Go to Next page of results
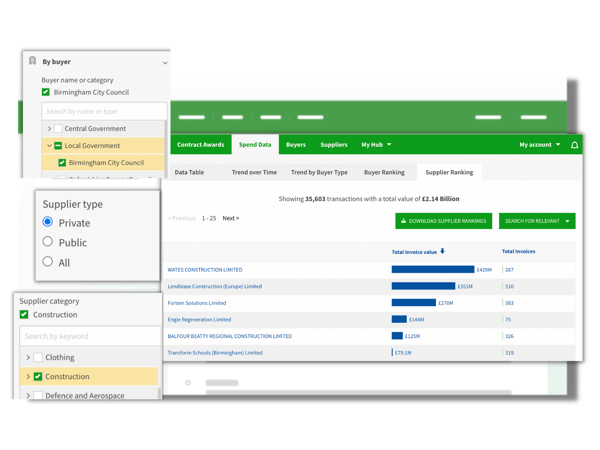The width and height of the screenshot is (600, 450). pos(231,218)
